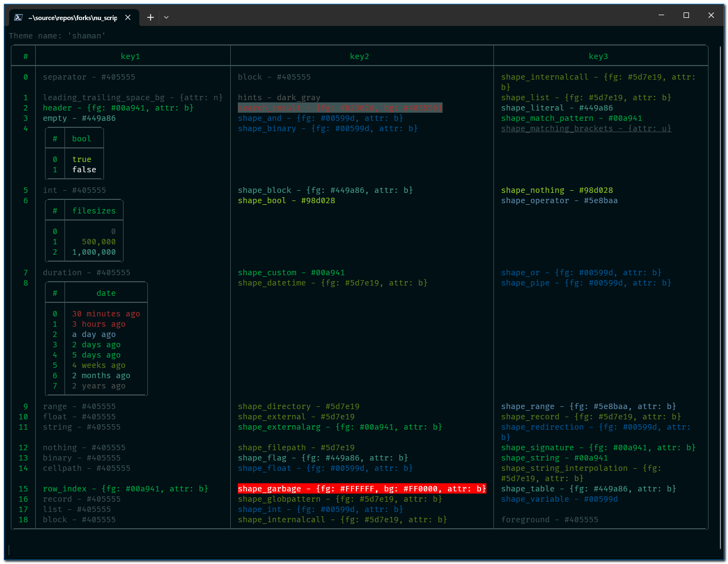This screenshot has height=564, width=728.
Task: Close the nu_scripts terminal tab
Action: [x=128, y=17]
